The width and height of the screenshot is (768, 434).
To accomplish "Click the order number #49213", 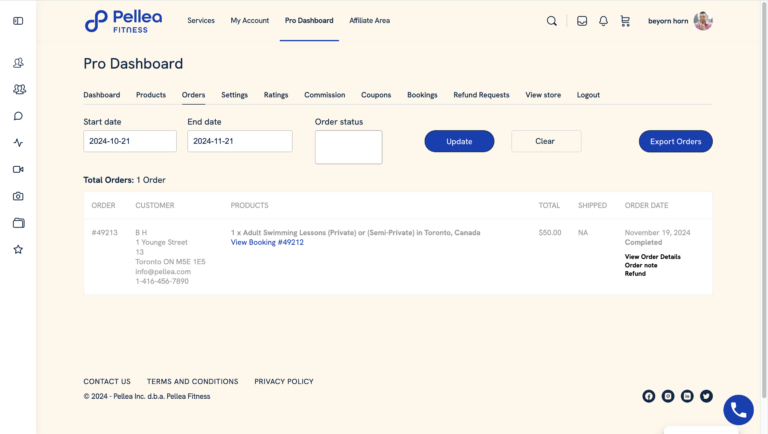I will point(104,233).
